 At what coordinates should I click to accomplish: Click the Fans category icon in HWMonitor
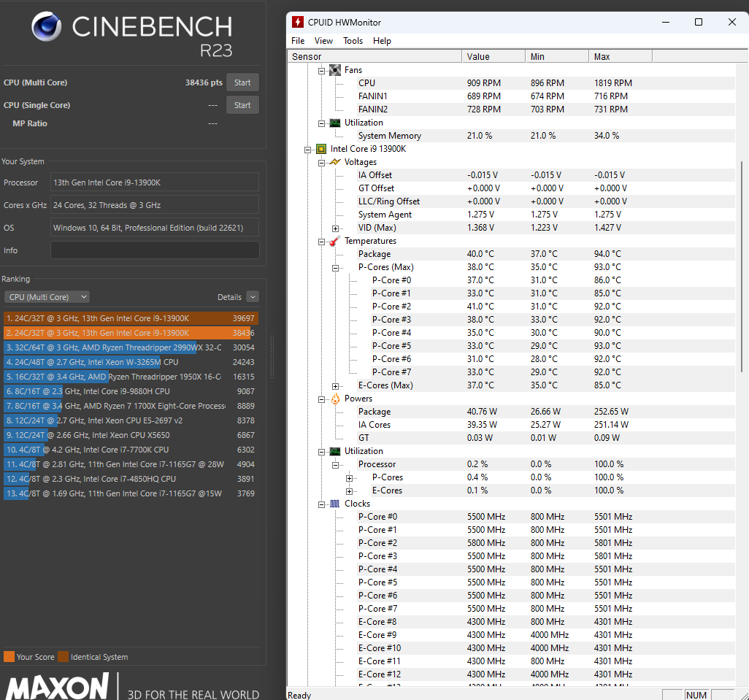pyautogui.click(x=335, y=70)
